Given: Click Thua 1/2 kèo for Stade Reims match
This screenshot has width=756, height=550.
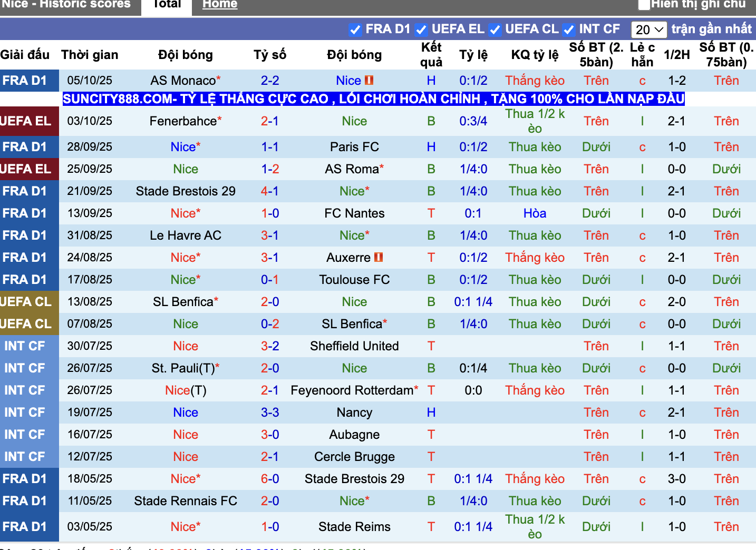Looking at the screenshot, I should click(535, 527).
